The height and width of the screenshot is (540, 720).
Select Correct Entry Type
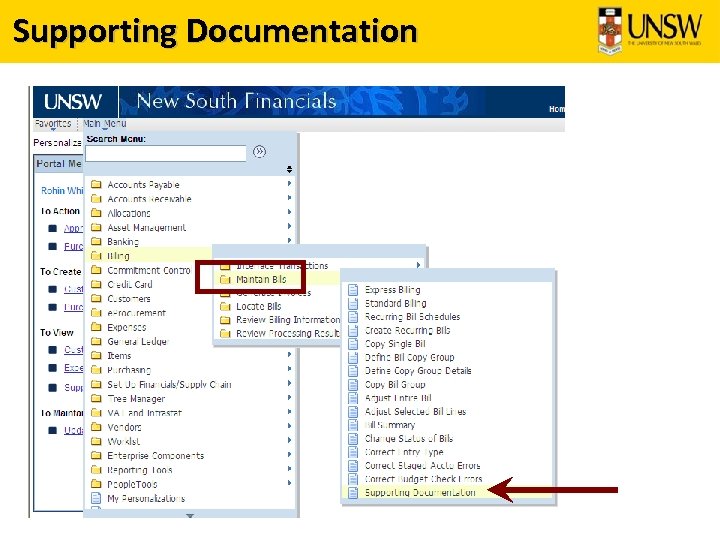(404, 452)
